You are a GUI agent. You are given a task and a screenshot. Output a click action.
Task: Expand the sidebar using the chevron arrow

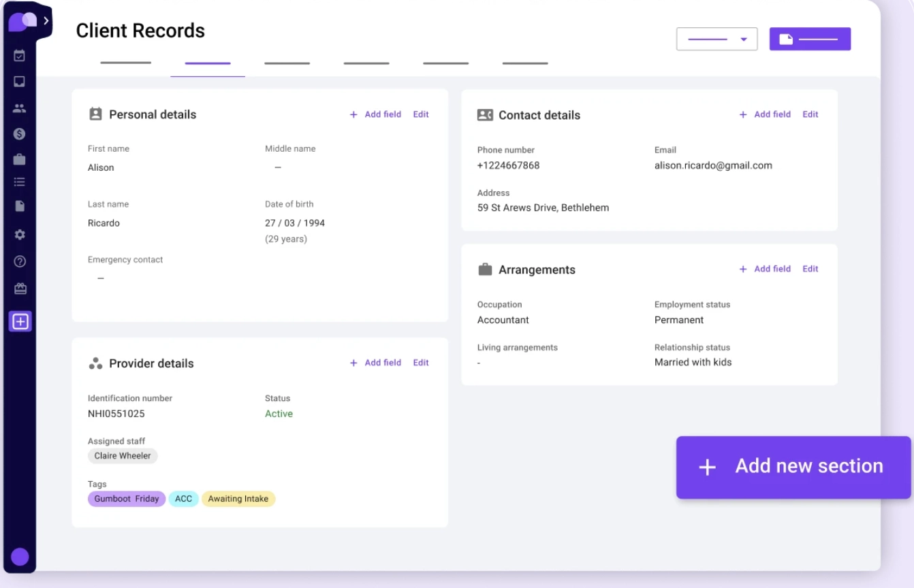tap(46, 20)
